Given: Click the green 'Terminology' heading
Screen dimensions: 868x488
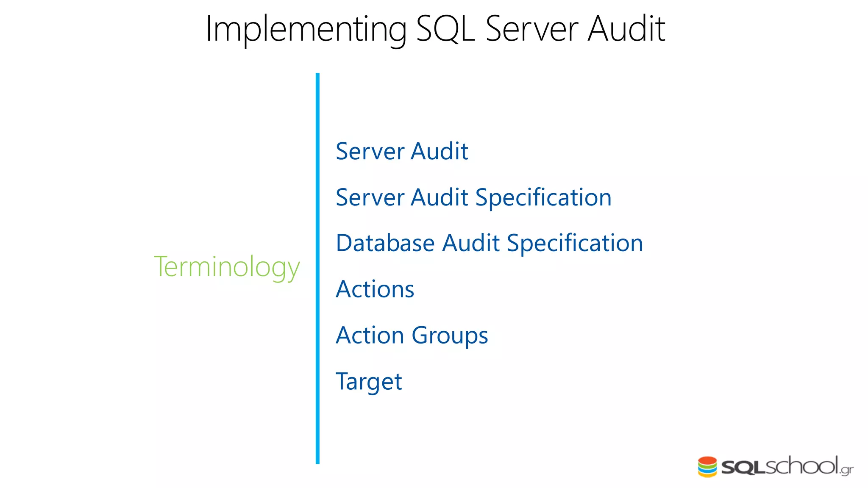Looking at the screenshot, I should click(227, 267).
